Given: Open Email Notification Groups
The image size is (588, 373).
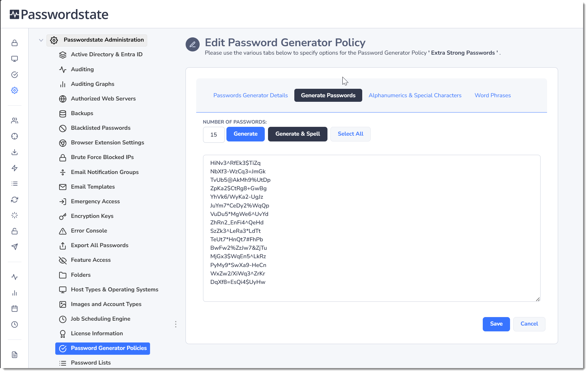Looking at the screenshot, I should click(105, 172).
